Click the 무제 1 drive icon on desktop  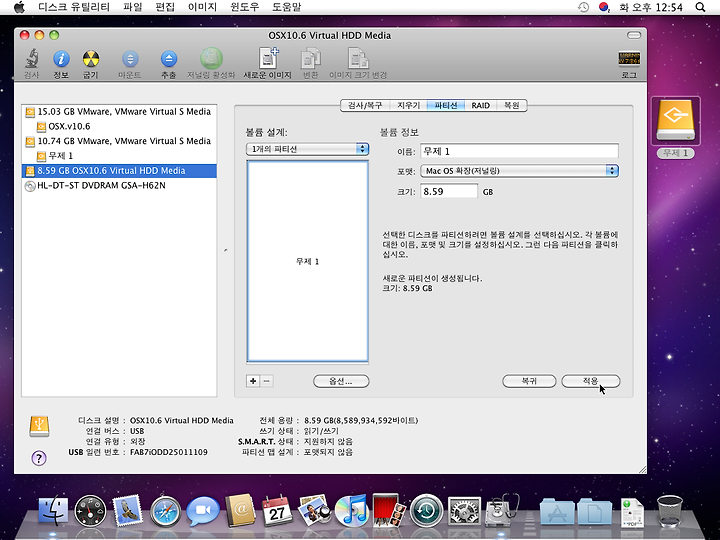675,121
